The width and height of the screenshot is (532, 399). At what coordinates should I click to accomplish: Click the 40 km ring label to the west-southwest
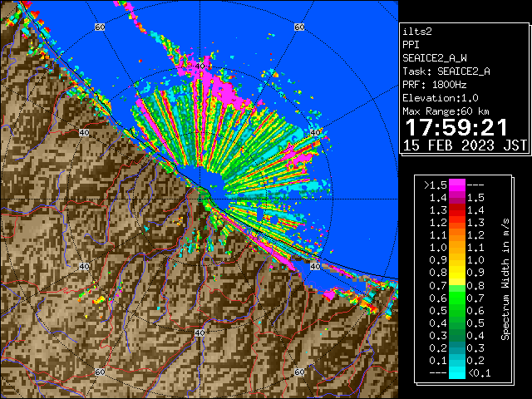click(84, 266)
